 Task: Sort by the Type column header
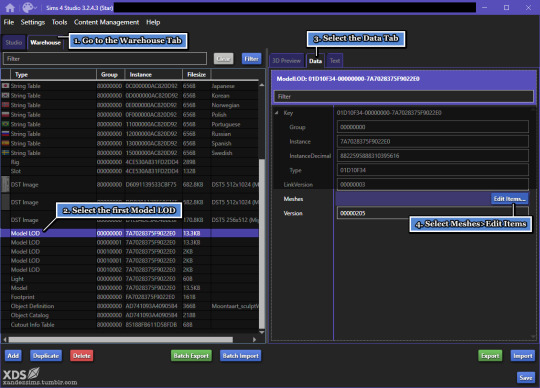[53, 74]
